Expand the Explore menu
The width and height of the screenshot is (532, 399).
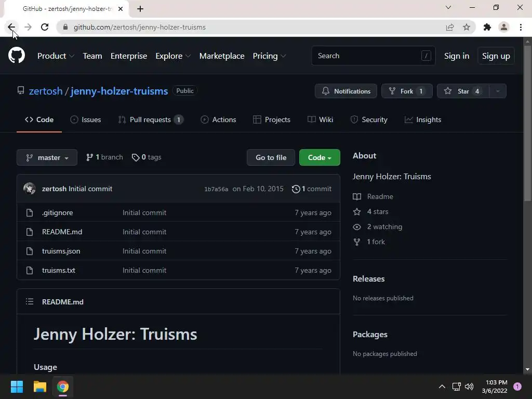coord(173,56)
